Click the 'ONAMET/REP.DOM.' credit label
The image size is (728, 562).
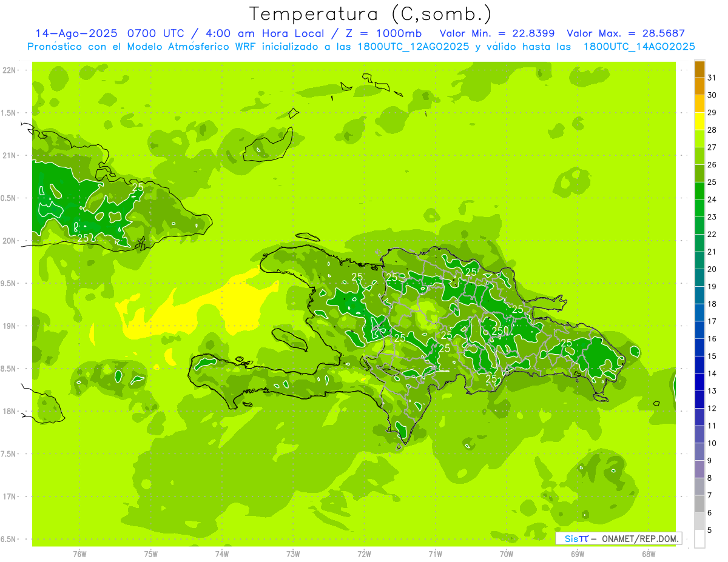pos(641,538)
